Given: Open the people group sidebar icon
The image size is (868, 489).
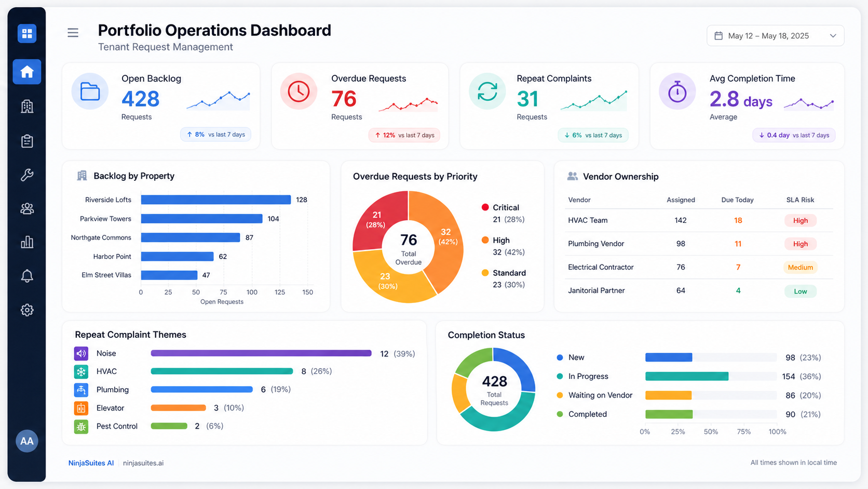Looking at the screenshot, I should coord(27,208).
